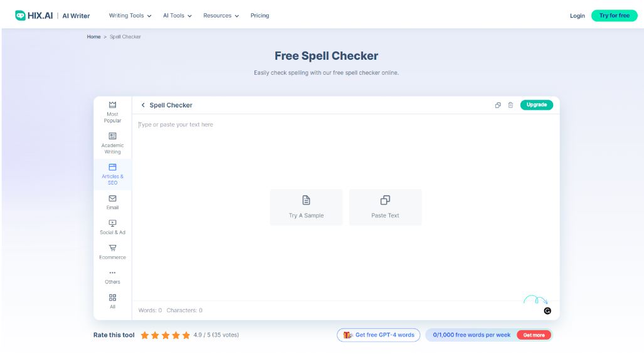Viewport: 644px width, 356px height.
Task: Click the copy icon beside Upgrade
Action: [498, 105]
